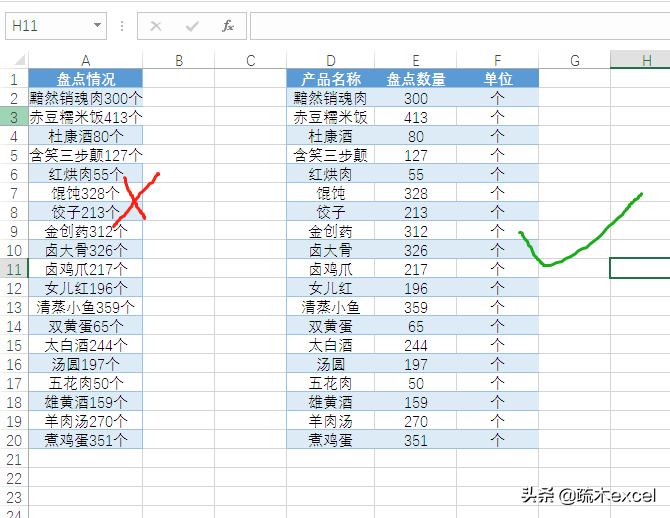Click product name cell 红烘肉
670x518 pixels.
pos(330,174)
